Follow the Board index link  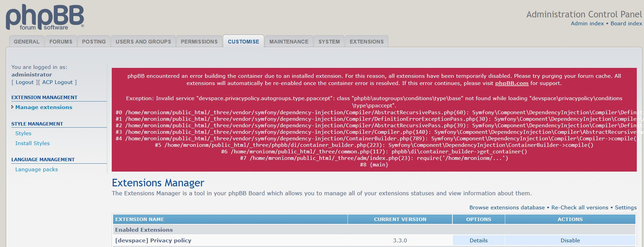tap(626, 23)
